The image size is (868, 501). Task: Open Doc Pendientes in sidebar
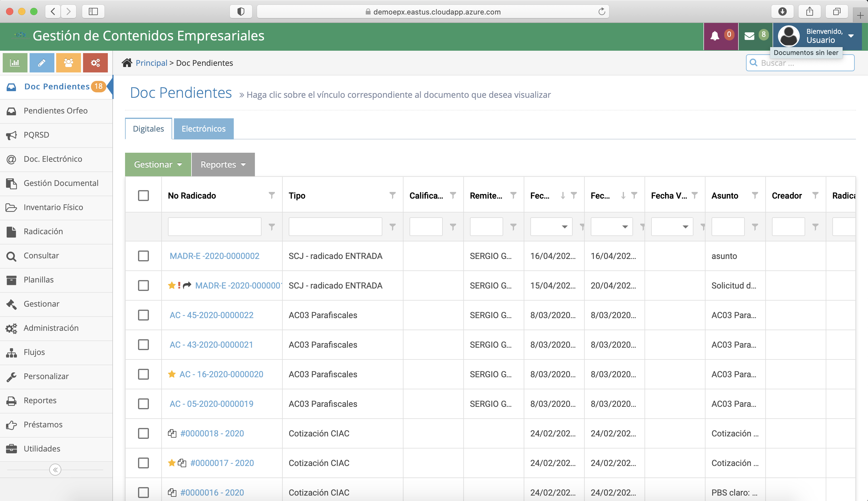[x=56, y=87]
